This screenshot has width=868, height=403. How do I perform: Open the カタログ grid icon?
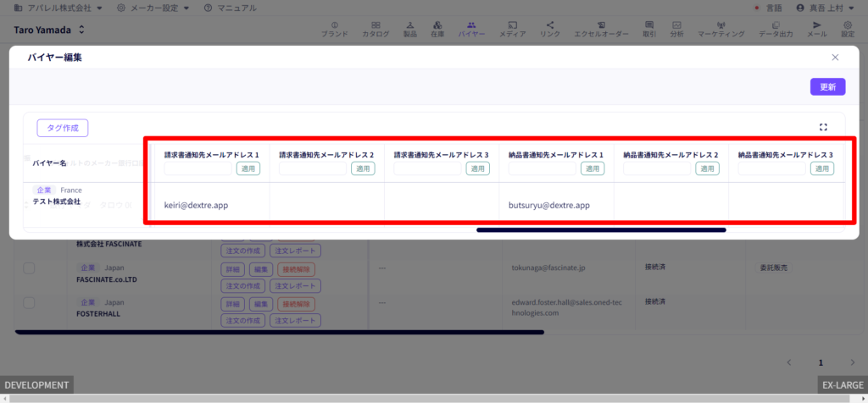tap(376, 25)
